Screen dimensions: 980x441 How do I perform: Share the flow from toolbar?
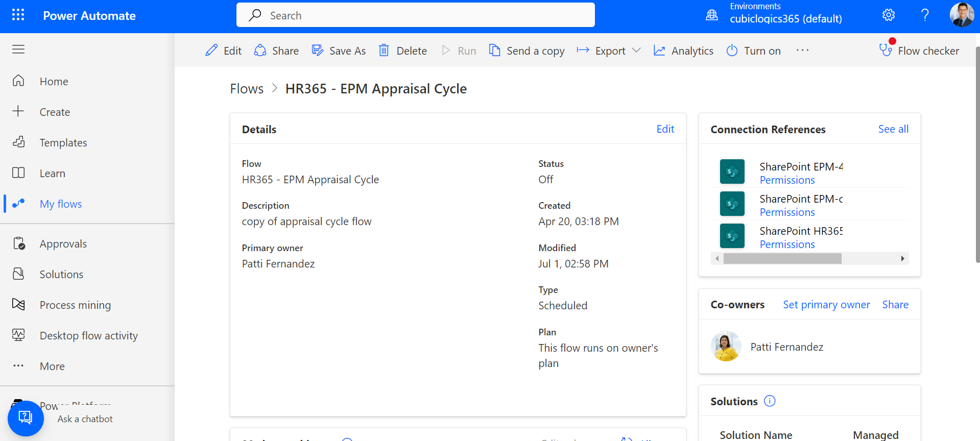coord(276,51)
